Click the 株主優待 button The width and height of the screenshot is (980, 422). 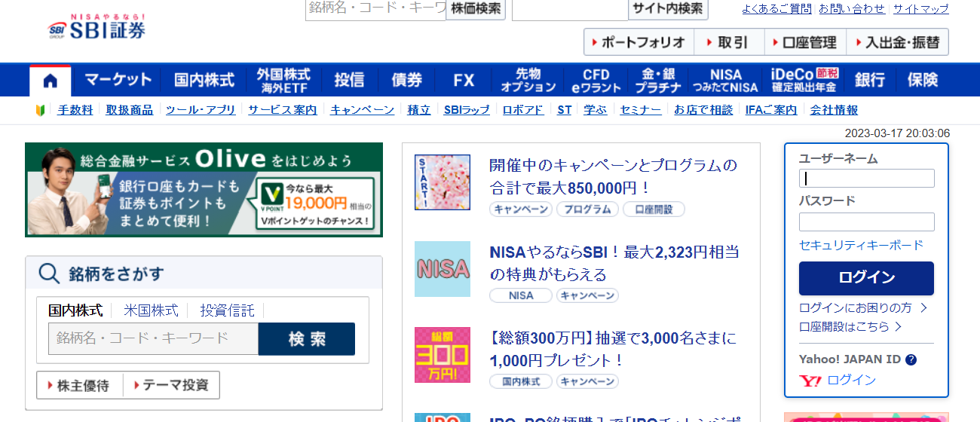80,385
